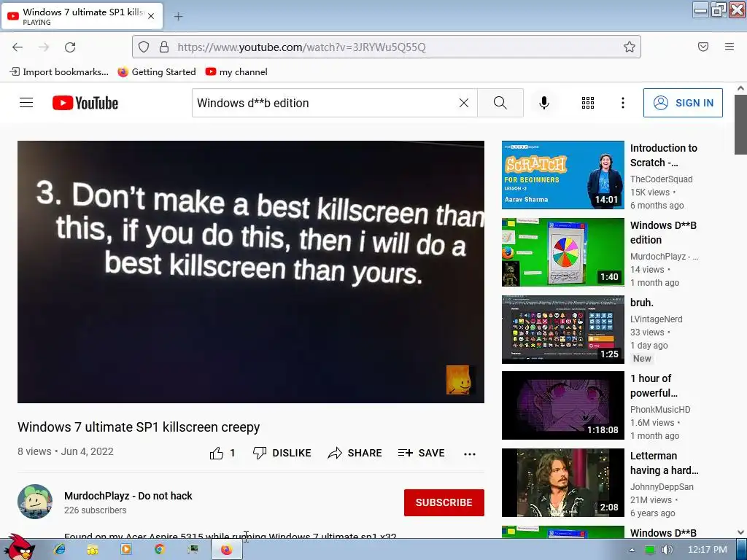Open the Save to Pocket icon

tap(703, 47)
